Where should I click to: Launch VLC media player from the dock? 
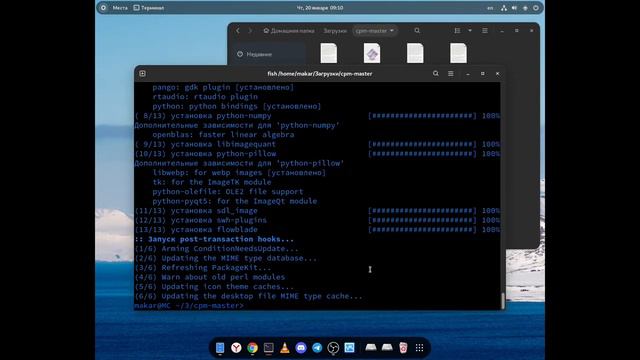click(285, 348)
